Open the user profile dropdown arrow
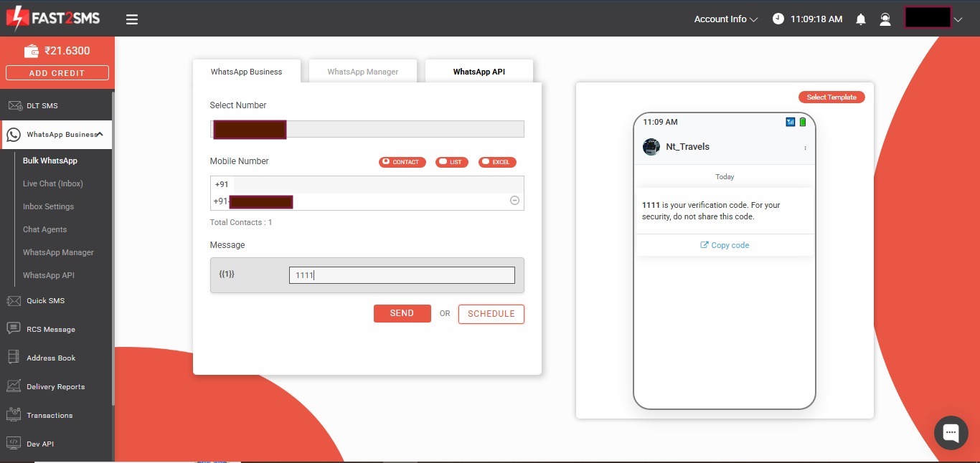The image size is (980, 463). [x=958, y=20]
